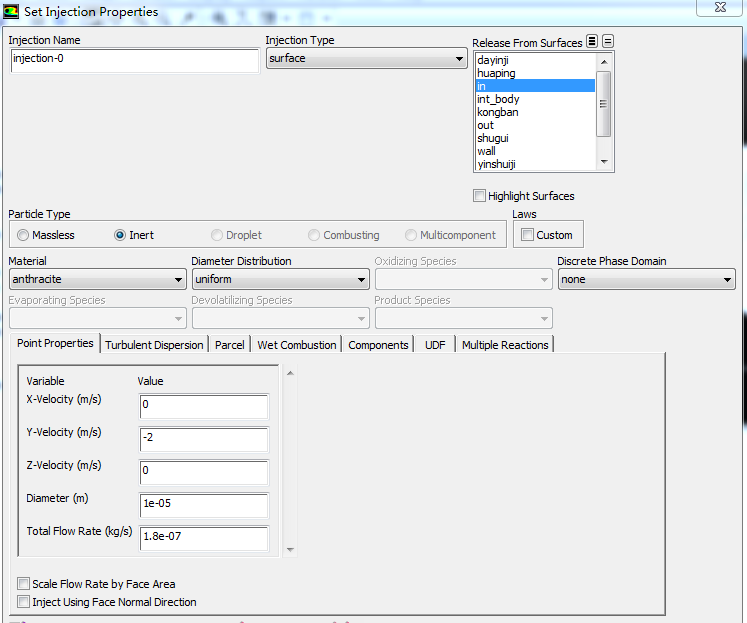The height and width of the screenshot is (623, 747).
Task: Switch to the Point Properties tab
Action: click(55, 343)
